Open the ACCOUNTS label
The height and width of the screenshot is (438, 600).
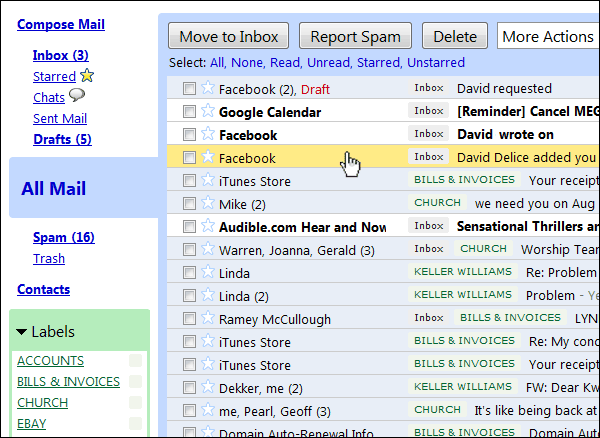(x=51, y=361)
